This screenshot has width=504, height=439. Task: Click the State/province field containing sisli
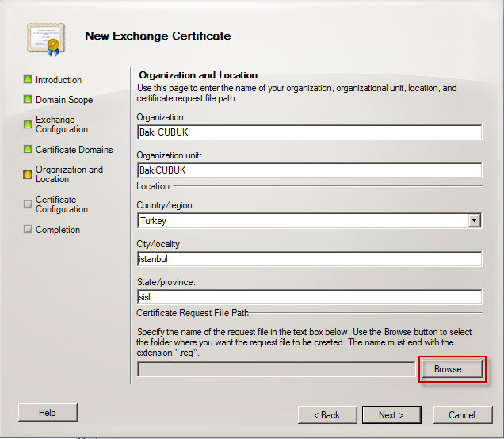point(309,297)
